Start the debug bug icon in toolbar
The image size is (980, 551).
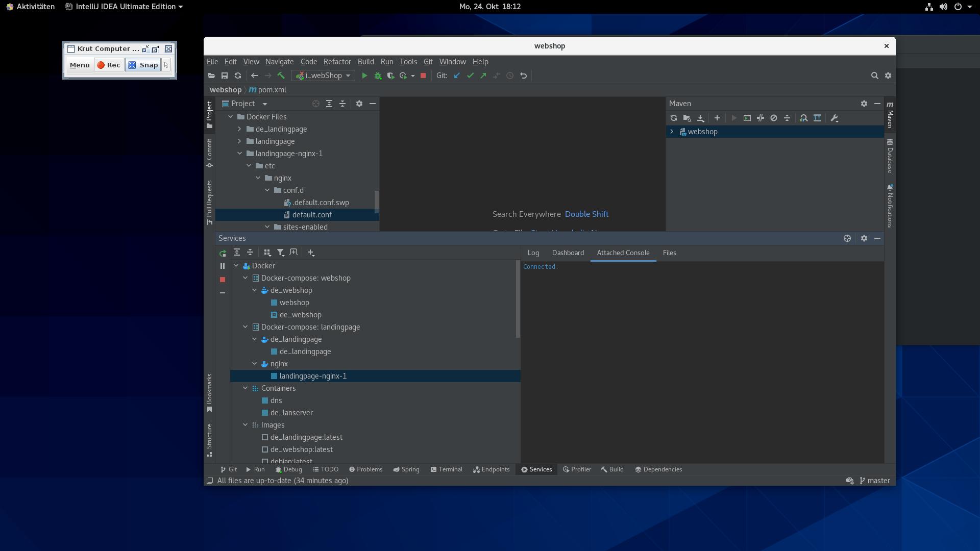pos(378,76)
